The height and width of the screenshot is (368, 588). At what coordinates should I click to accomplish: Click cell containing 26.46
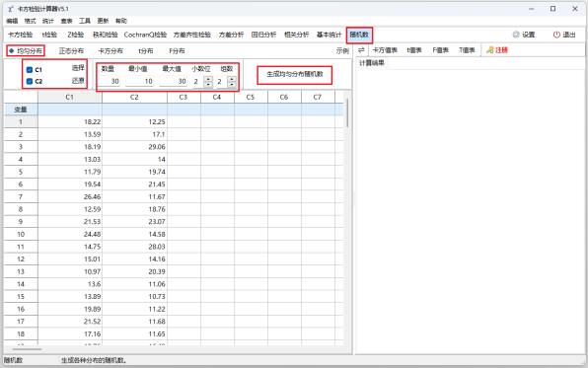(70, 196)
